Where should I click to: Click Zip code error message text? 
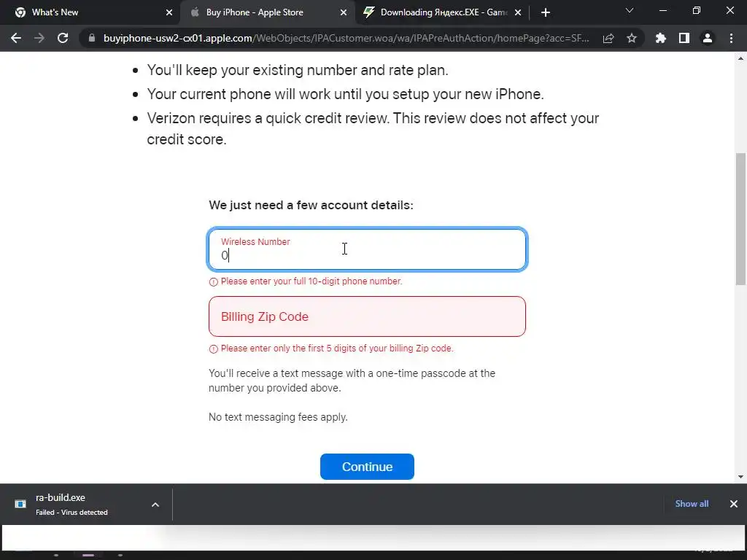(x=337, y=349)
